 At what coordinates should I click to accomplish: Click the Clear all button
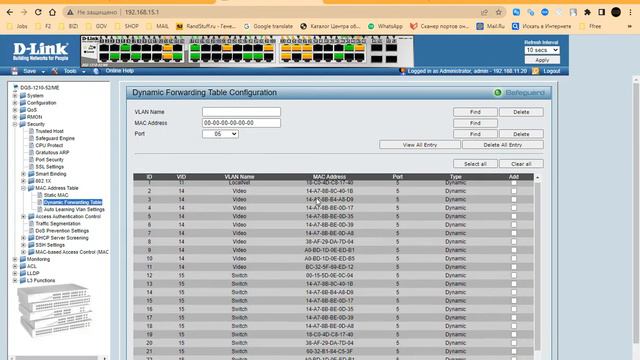tap(521, 164)
